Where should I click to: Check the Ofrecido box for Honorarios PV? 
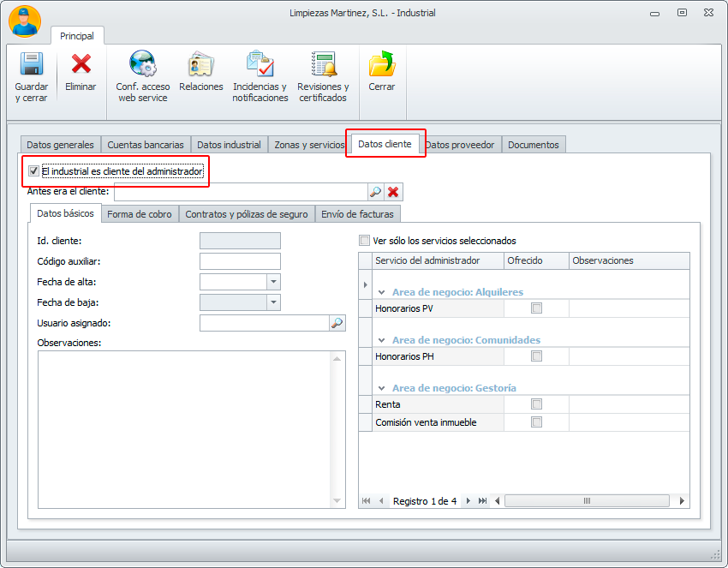click(537, 308)
